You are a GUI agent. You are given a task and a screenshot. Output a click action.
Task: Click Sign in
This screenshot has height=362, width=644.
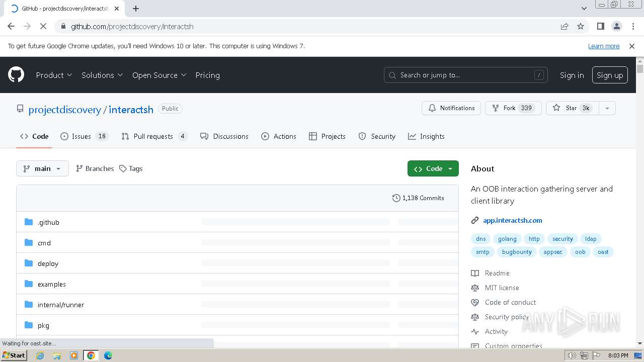coord(572,75)
